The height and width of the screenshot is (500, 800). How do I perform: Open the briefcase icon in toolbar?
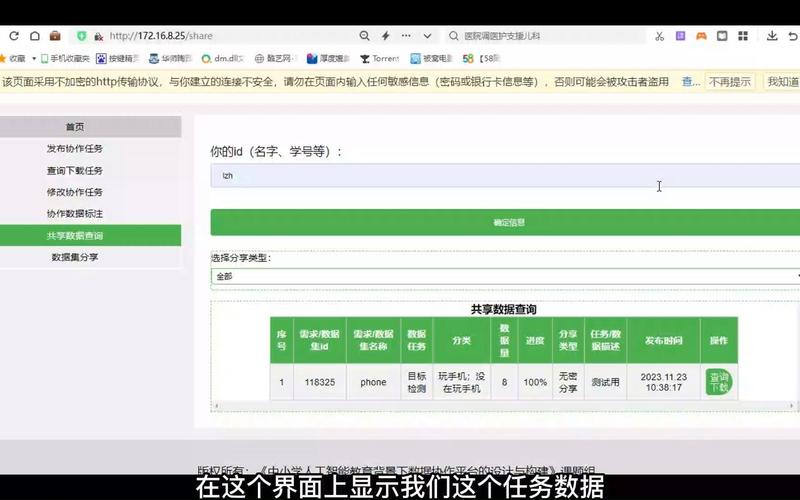tap(55, 36)
